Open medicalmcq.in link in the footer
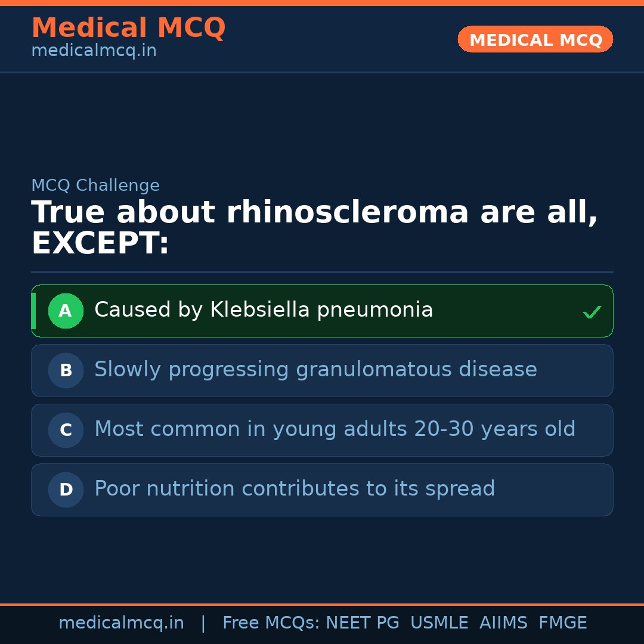This screenshot has height=644, width=644. (121, 623)
